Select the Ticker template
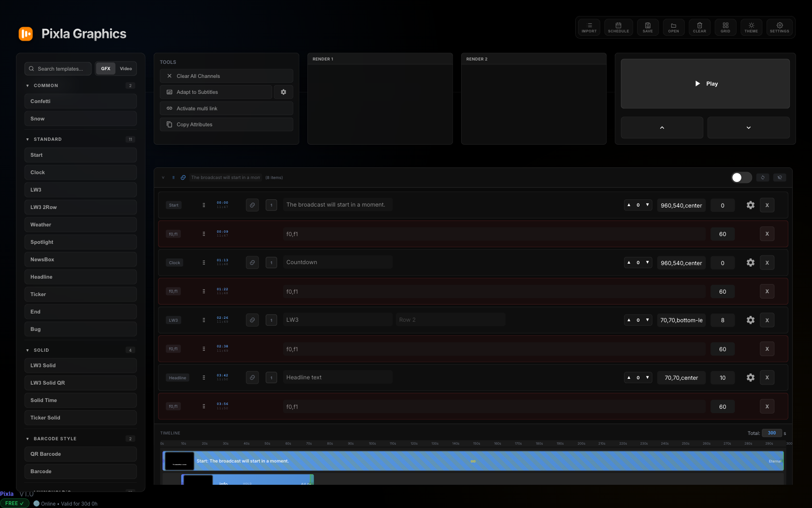The height and width of the screenshot is (508, 812). point(81,294)
